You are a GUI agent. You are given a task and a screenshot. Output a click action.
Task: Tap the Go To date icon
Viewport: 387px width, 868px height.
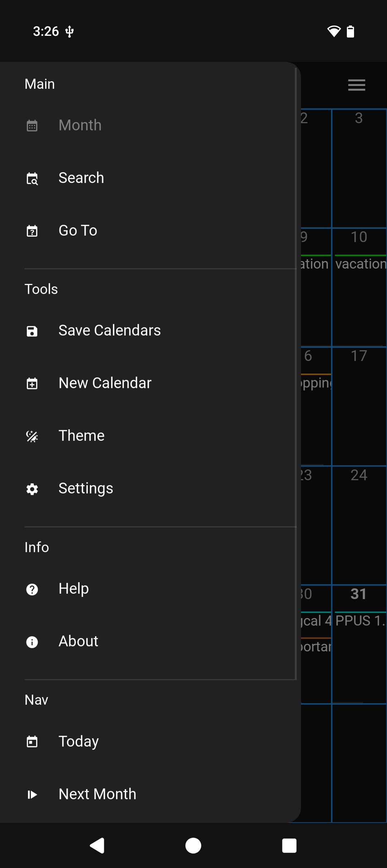click(32, 231)
